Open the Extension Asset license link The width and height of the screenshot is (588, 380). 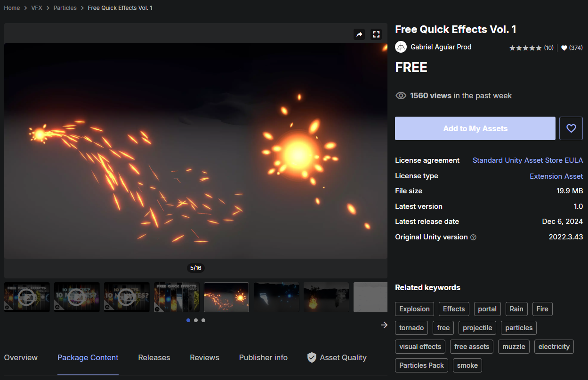coord(556,176)
